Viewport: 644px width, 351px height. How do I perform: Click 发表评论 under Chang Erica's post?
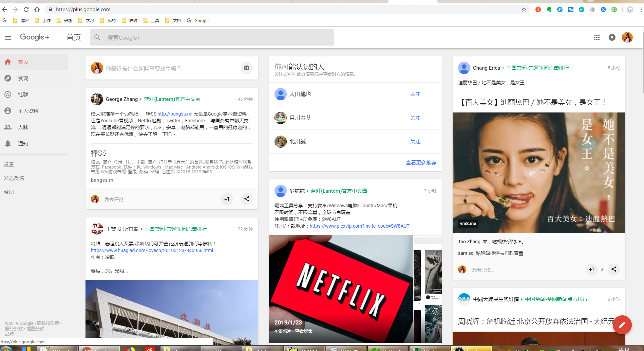482,270
